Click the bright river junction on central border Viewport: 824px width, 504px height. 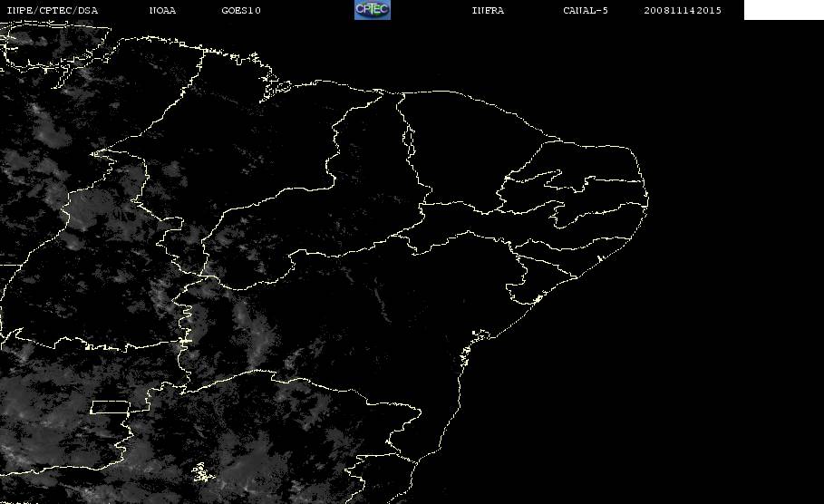tap(184, 341)
